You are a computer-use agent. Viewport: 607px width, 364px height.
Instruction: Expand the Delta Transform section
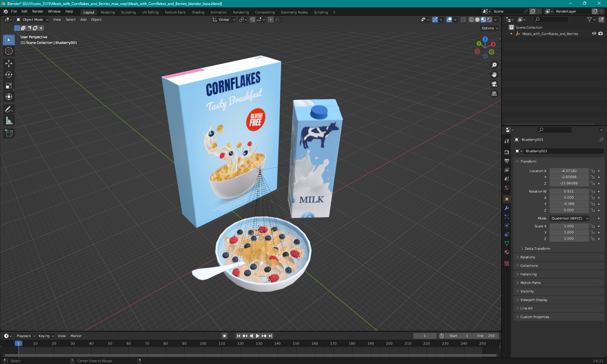coord(537,248)
